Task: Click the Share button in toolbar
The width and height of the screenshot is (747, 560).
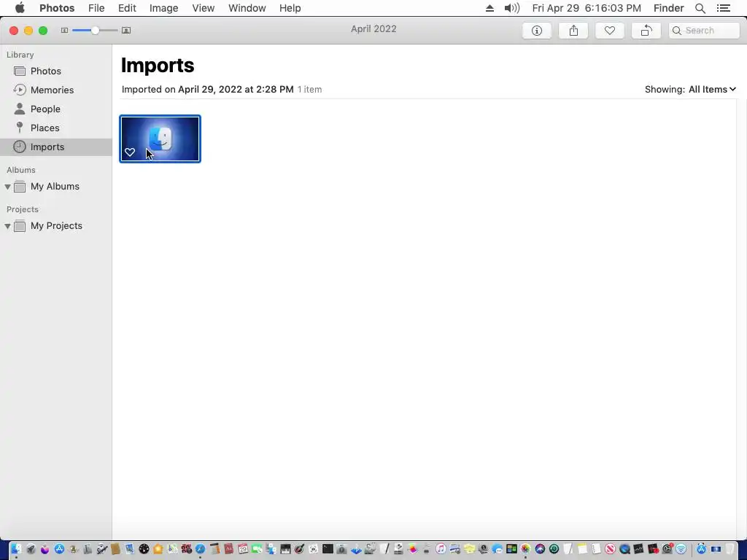Action: pos(573,31)
